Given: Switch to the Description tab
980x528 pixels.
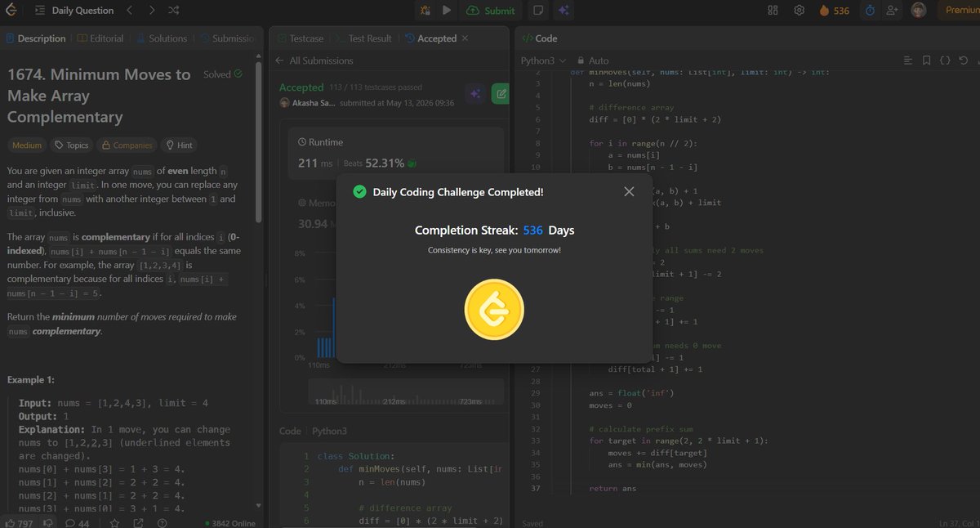Looking at the screenshot, I should [x=36, y=38].
